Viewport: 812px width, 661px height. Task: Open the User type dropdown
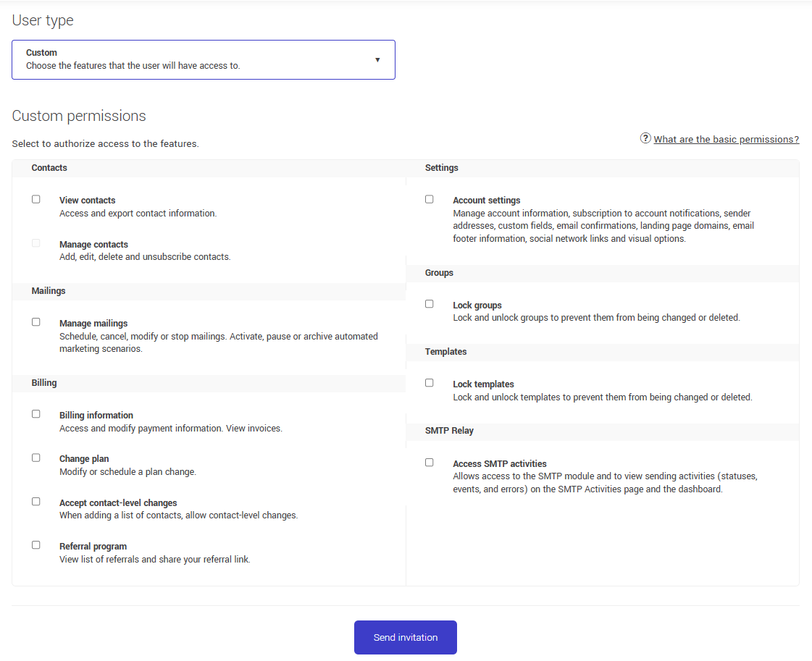(x=203, y=59)
